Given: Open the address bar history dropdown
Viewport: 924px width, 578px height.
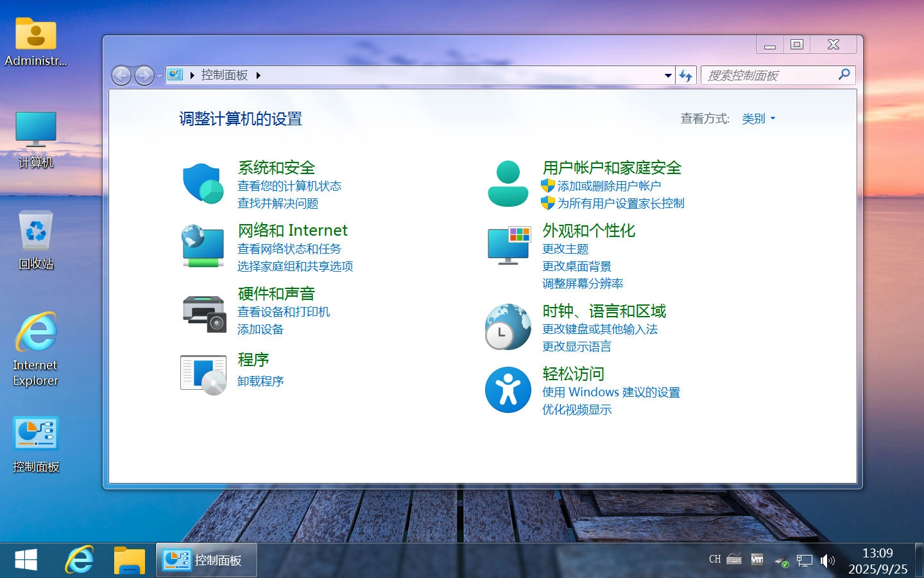Looking at the screenshot, I should tap(667, 75).
